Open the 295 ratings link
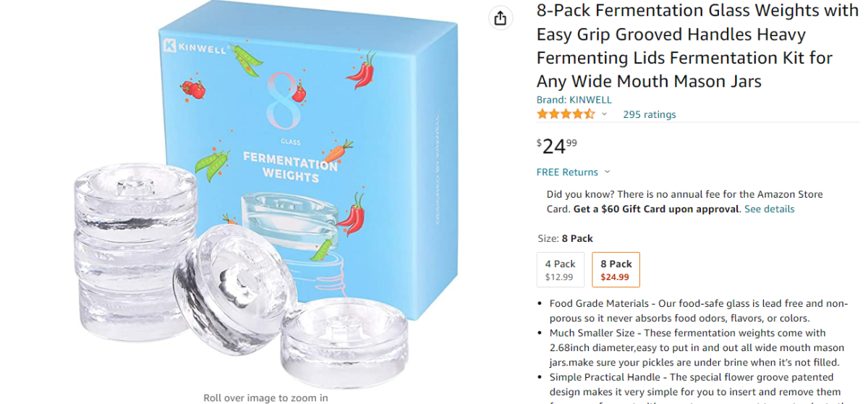This screenshot has width=868, height=404. click(649, 114)
